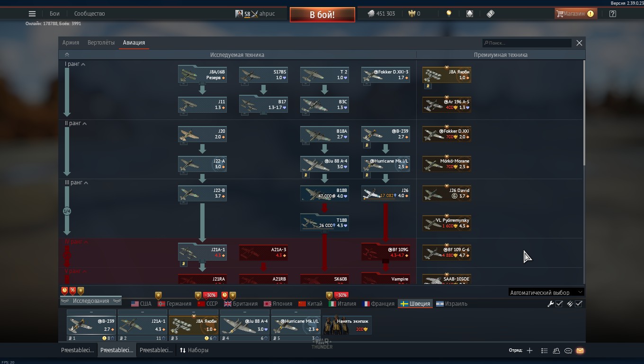Select the Fokker D.XXI-3 card
The height and width of the screenshot is (364, 644).
point(385,74)
